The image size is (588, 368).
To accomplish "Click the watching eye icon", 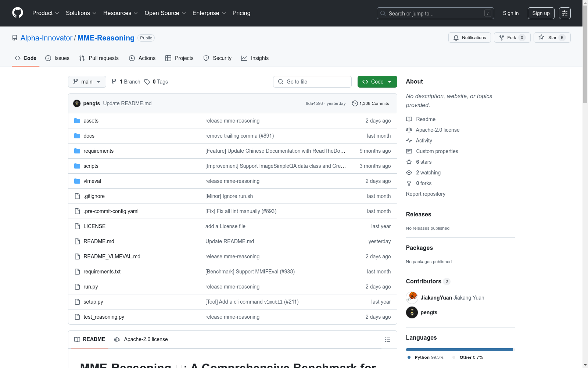I will pos(409,173).
